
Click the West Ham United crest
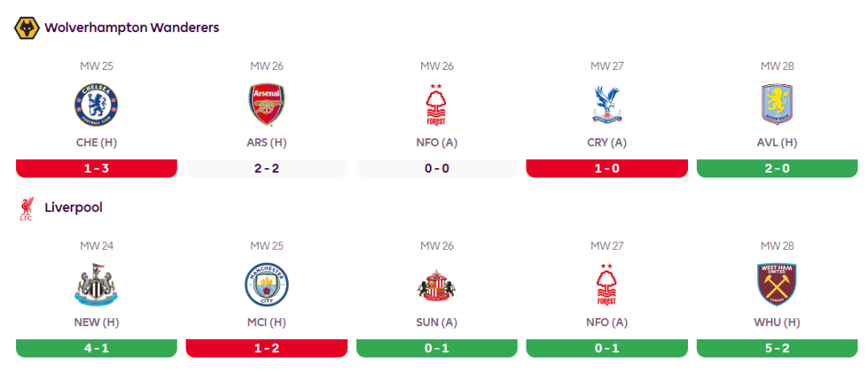coord(777,285)
